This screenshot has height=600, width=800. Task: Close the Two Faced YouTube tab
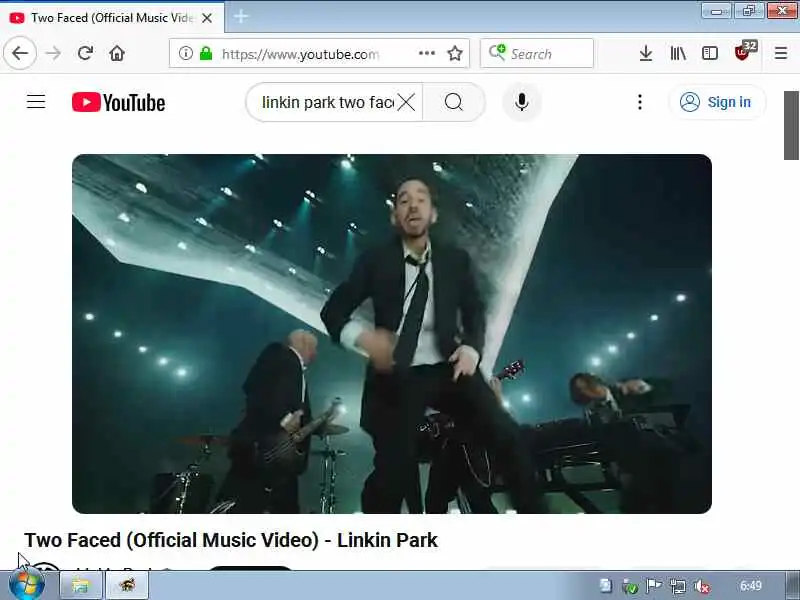pyautogui.click(x=207, y=18)
